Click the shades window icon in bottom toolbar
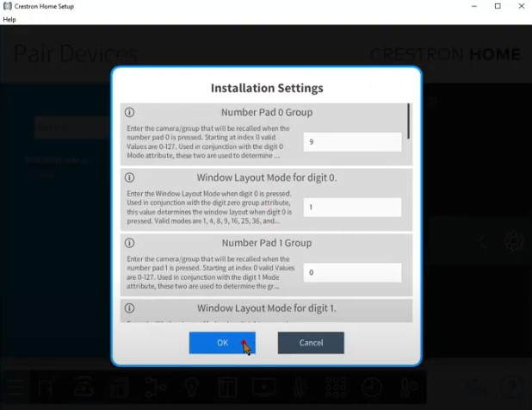This screenshot has width=532, height=410. (227, 387)
